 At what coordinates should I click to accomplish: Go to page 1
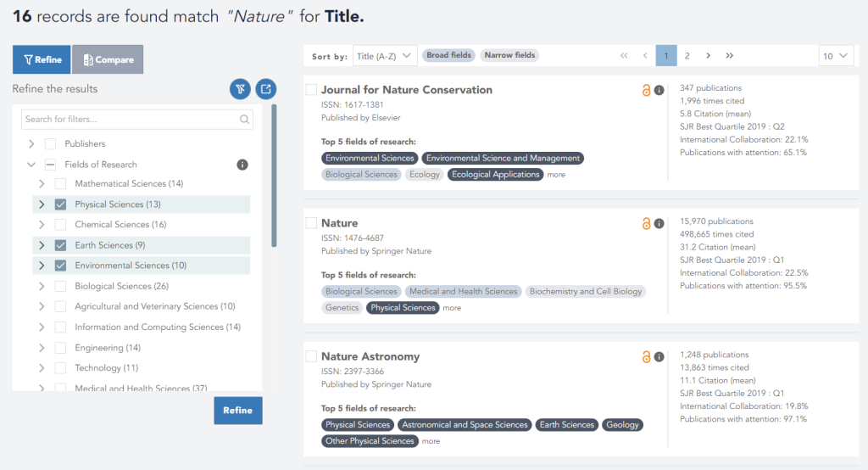tap(666, 55)
